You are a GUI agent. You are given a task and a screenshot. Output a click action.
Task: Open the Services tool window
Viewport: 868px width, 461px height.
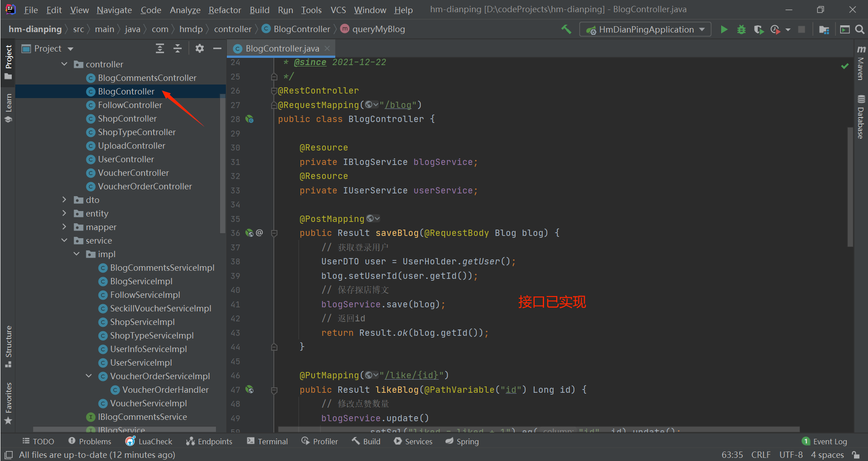click(x=413, y=441)
